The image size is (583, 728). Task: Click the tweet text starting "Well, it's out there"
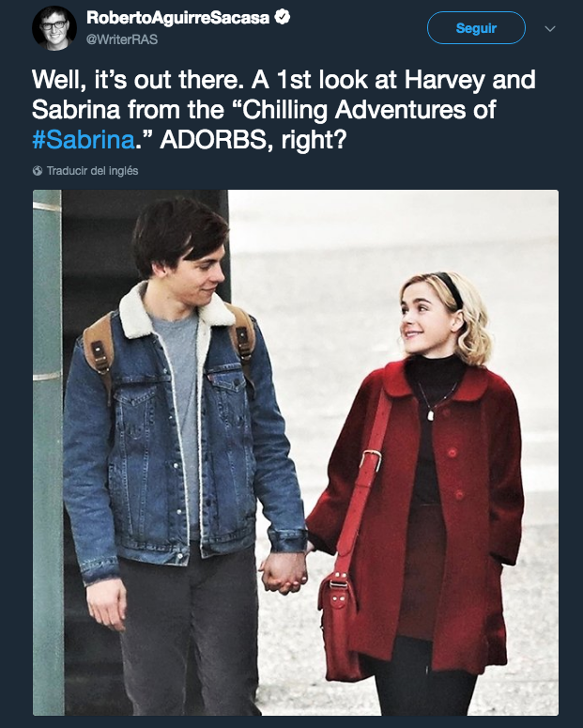point(284,110)
